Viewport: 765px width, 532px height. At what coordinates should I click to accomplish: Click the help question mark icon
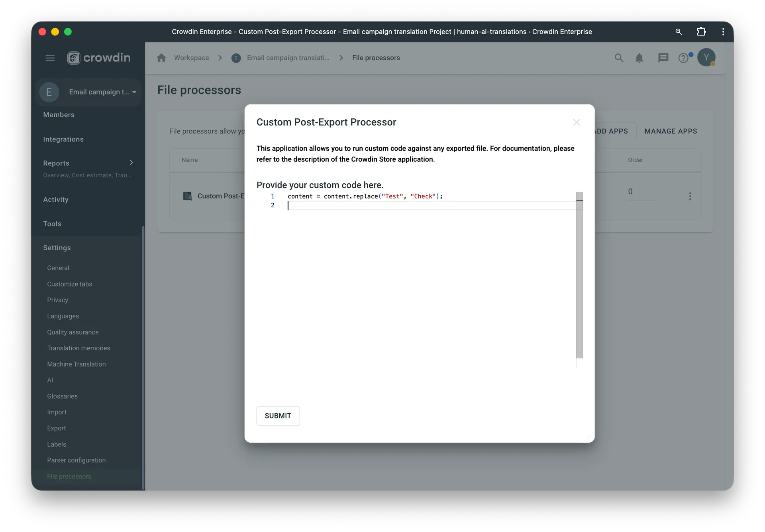pyautogui.click(x=683, y=58)
